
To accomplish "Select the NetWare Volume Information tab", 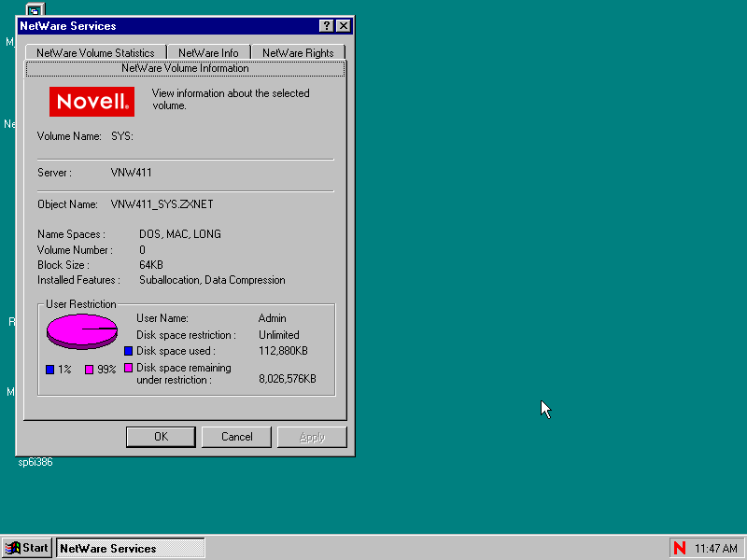I will coord(185,68).
